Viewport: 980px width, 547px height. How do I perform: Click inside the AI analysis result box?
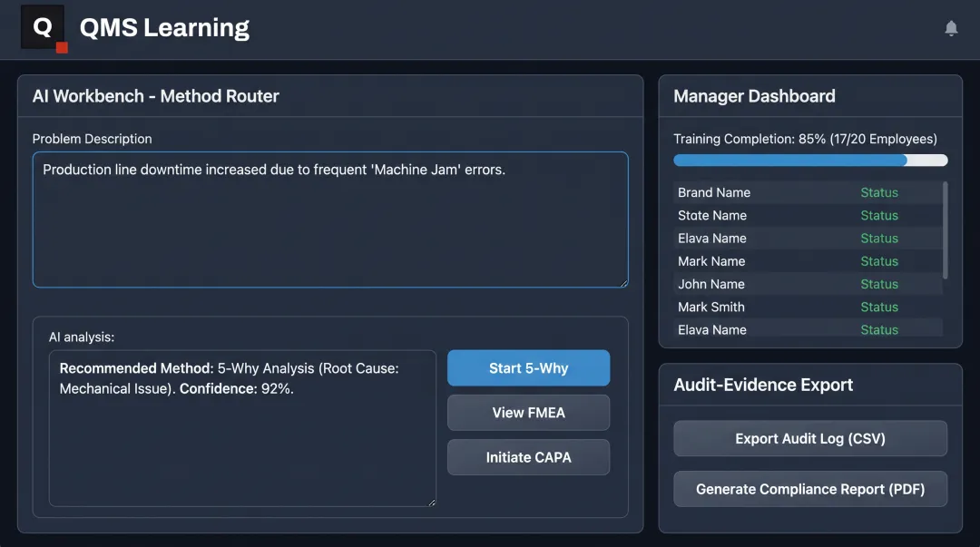[x=242, y=428]
